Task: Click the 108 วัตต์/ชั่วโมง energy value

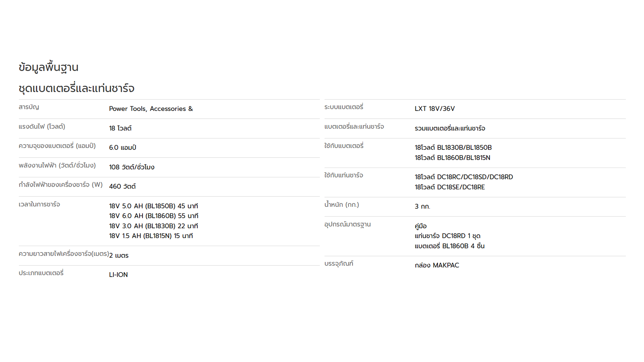Action: (x=131, y=167)
